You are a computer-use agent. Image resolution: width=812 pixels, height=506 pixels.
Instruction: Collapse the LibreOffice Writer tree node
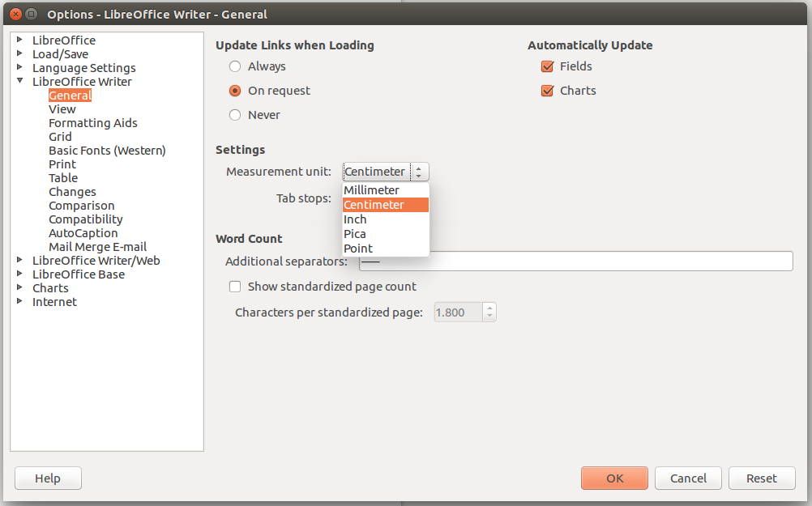click(19, 81)
